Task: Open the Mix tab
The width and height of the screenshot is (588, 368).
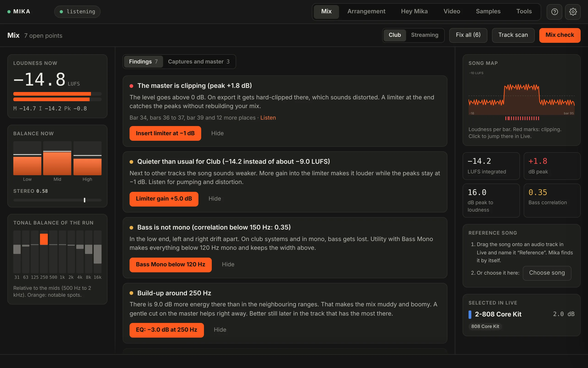Action: [x=326, y=11]
